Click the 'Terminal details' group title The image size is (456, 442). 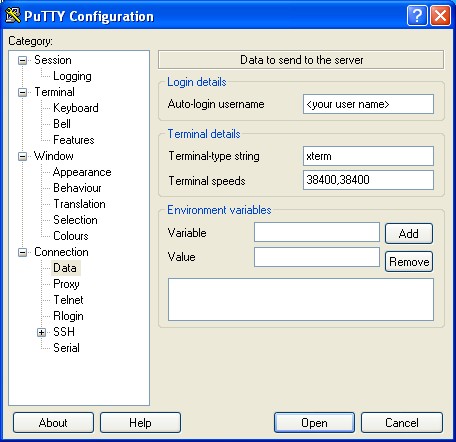(204, 134)
